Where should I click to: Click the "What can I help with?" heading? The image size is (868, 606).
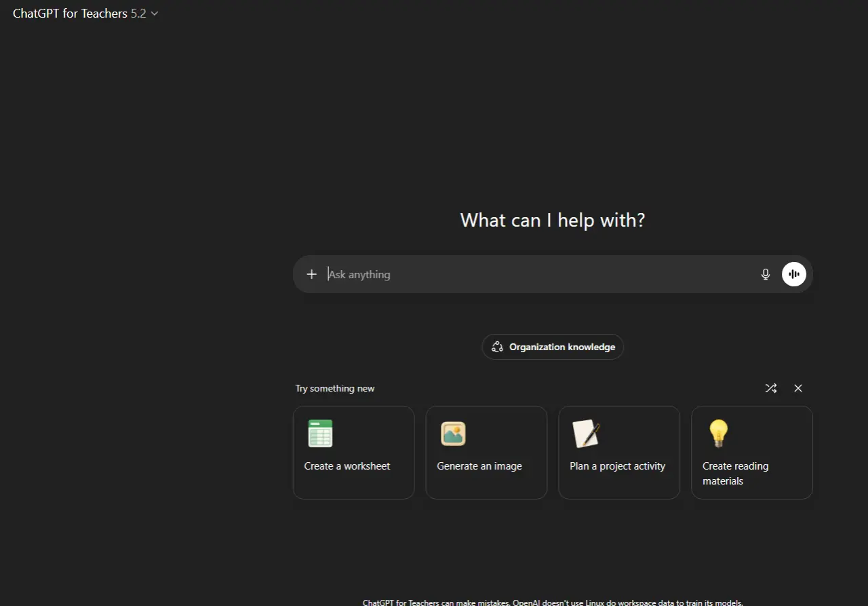click(x=553, y=220)
